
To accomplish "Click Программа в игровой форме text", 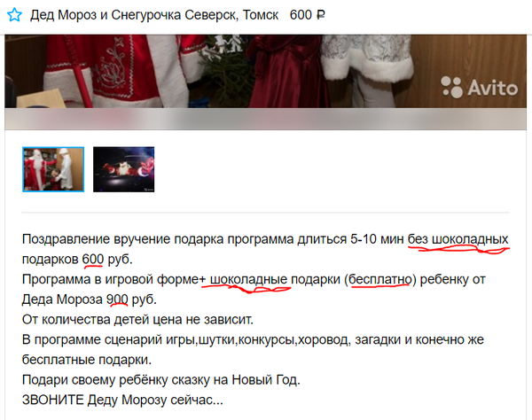I will [110, 279].
